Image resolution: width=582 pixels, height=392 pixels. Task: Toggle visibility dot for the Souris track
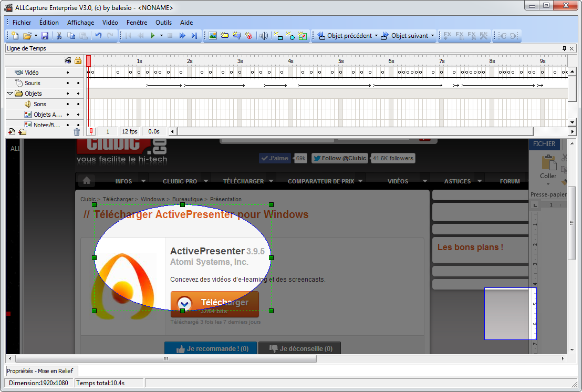click(x=68, y=83)
